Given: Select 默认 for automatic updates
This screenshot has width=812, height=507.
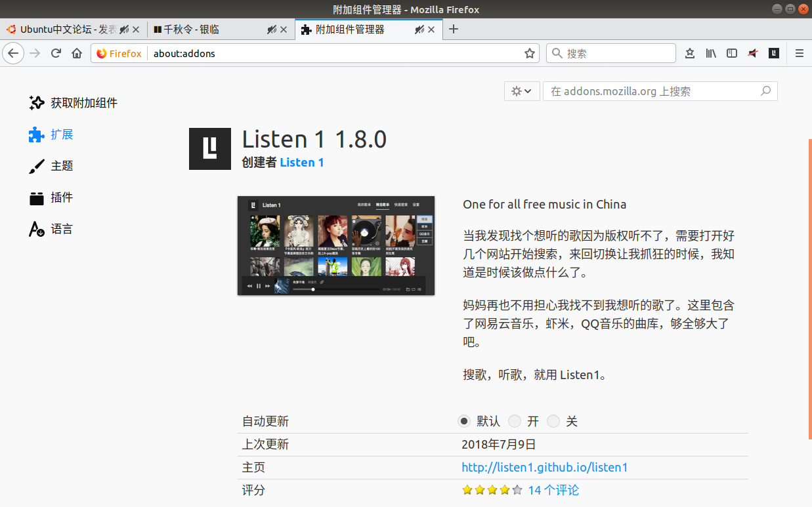Looking at the screenshot, I should pos(465,421).
